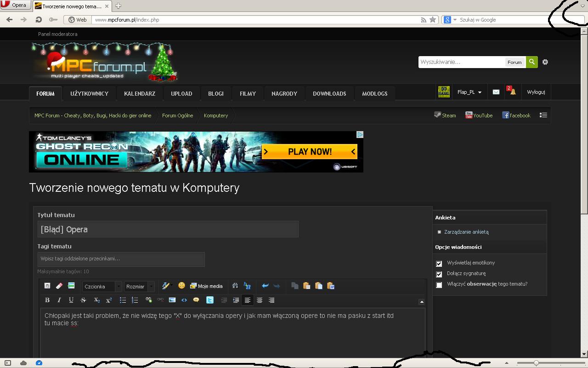Insert a hyperlink in editor
The height and width of the screenshot is (368, 588).
click(148, 300)
